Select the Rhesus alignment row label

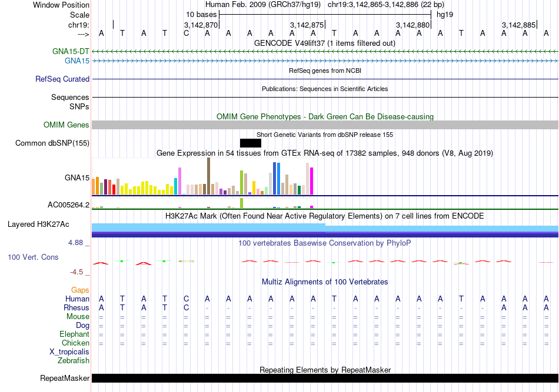pos(76,307)
